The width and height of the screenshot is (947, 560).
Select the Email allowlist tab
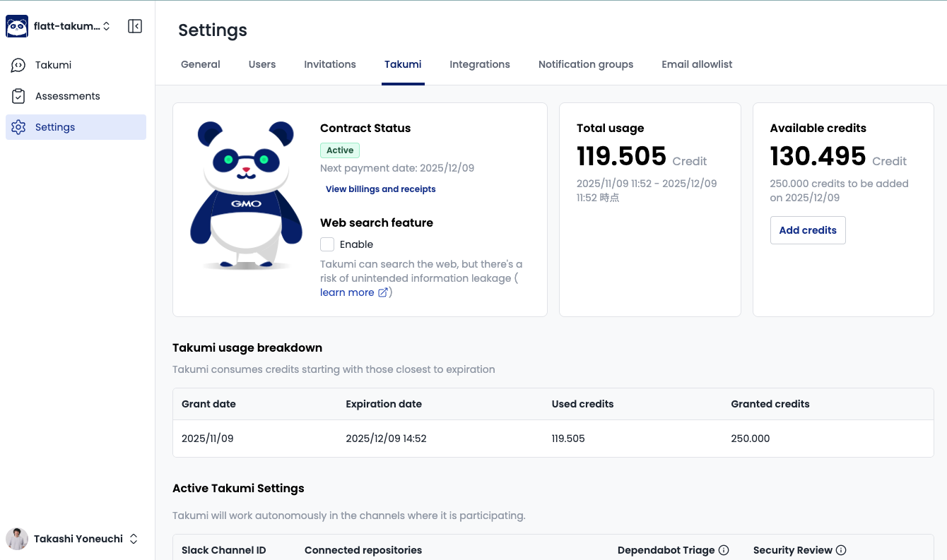point(696,64)
